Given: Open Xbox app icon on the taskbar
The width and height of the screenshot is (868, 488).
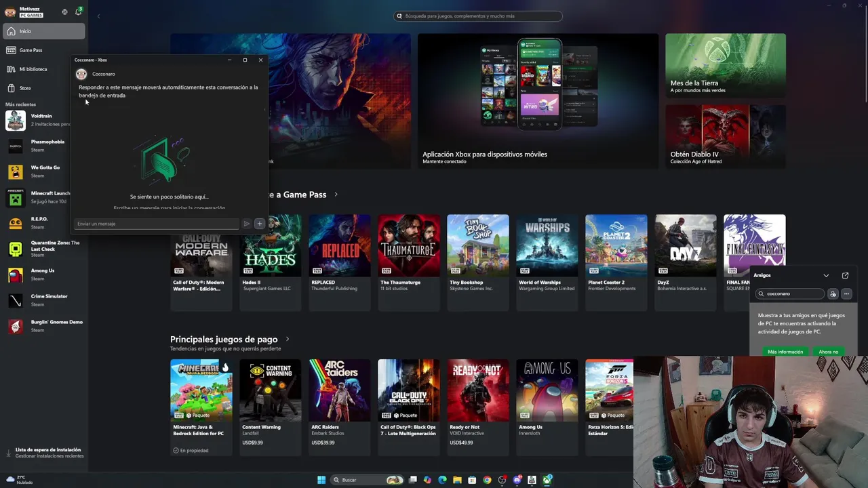Looking at the screenshot, I should [x=547, y=480].
